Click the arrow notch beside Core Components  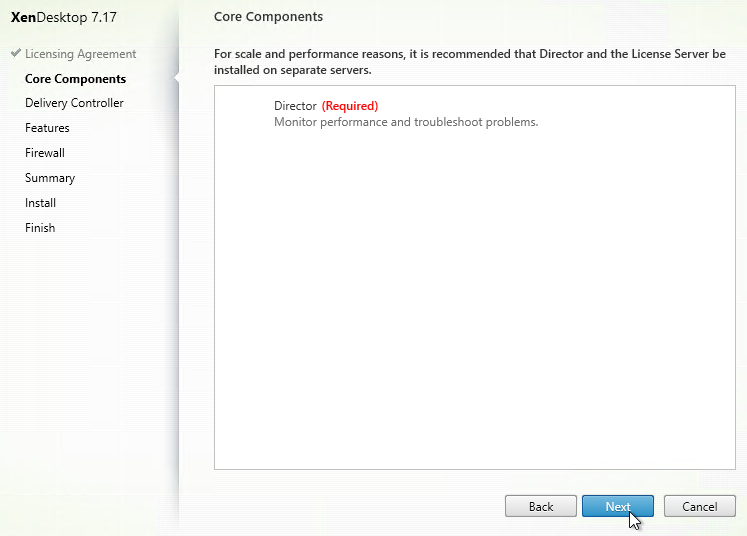pyautogui.click(x=176, y=78)
